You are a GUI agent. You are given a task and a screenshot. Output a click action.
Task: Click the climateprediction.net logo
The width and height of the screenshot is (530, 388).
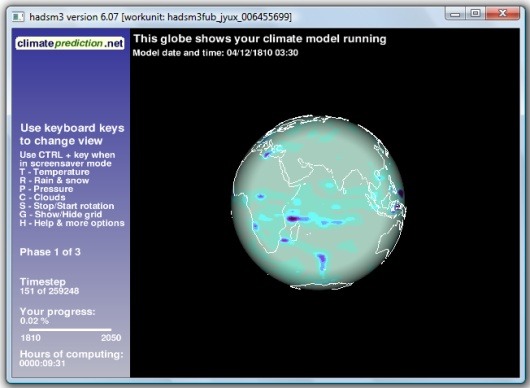point(70,44)
